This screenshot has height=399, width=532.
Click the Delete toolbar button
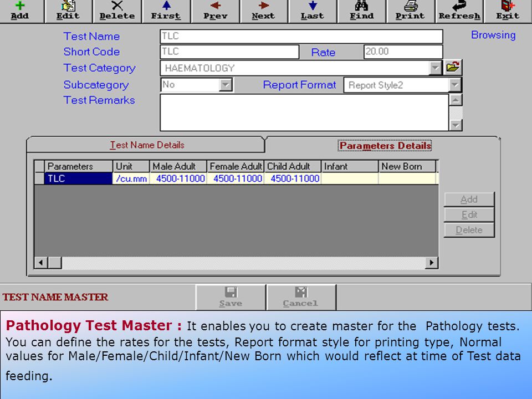tap(117, 11)
